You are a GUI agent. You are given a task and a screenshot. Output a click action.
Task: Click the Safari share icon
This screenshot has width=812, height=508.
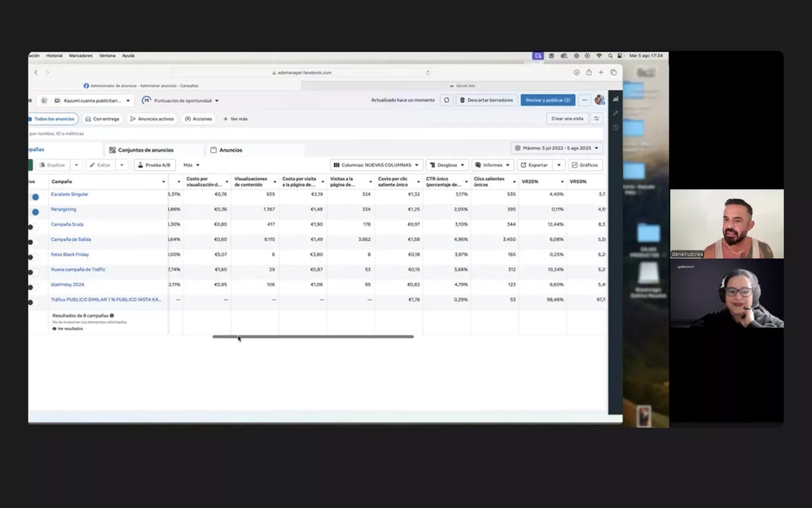pyautogui.click(x=589, y=72)
